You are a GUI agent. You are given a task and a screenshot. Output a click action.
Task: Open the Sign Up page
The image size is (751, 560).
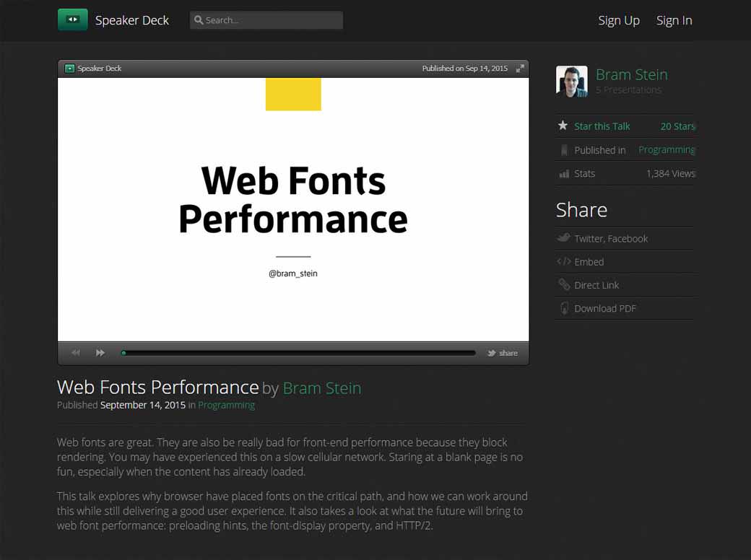(619, 20)
